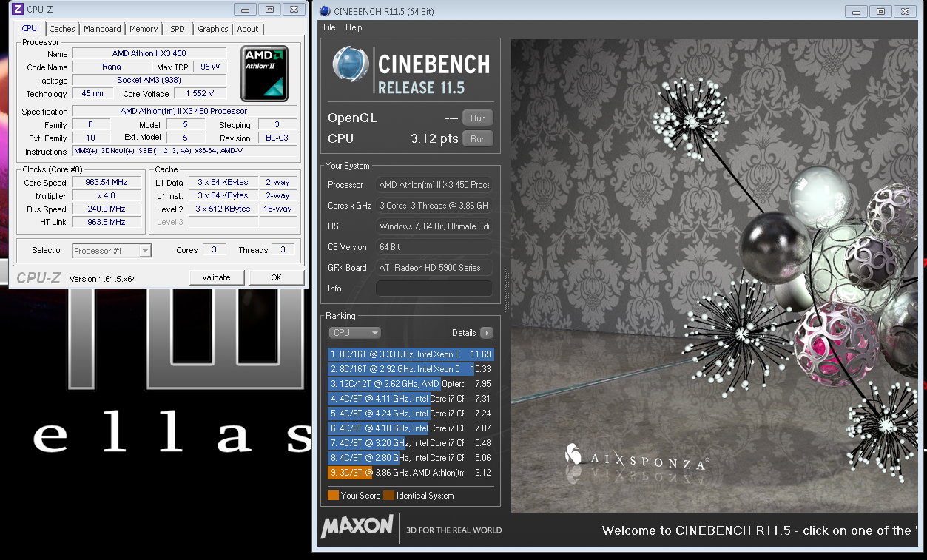Click the OS value Windows 7 field
927x560 pixels.
(x=434, y=226)
